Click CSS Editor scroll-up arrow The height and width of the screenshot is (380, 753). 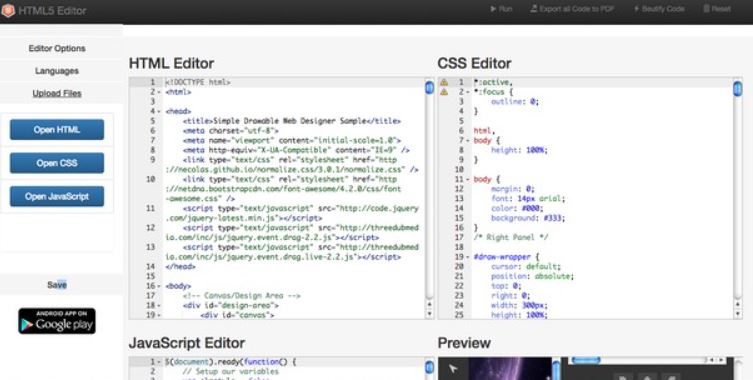[738, 304]
